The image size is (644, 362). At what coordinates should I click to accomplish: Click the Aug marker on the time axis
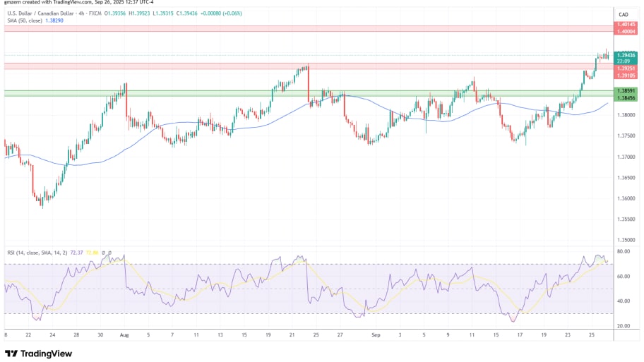tap(124, 336)
